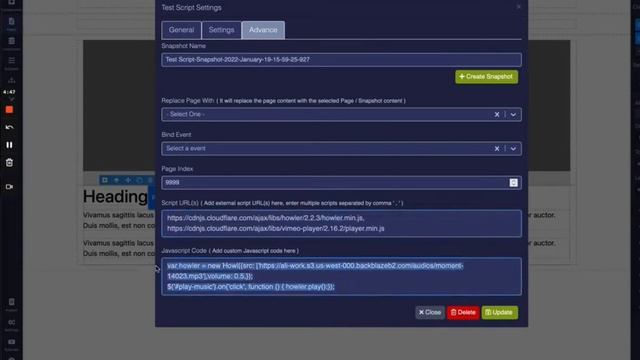This screenshot has height=360, width=640.
Task: Switch to the Settings tab
Action: [221, 30]
